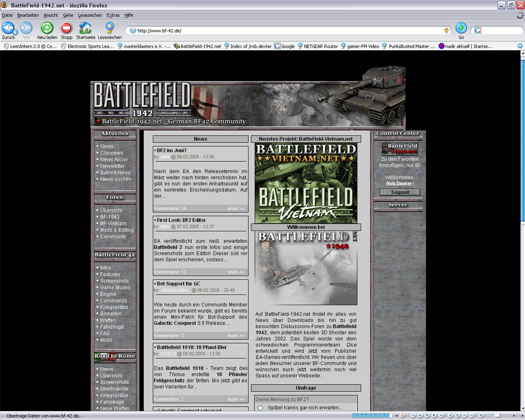The image size is (525, 420).
Task: Open the BattleField-1942.net bookmark
Action: coord(197,47)
